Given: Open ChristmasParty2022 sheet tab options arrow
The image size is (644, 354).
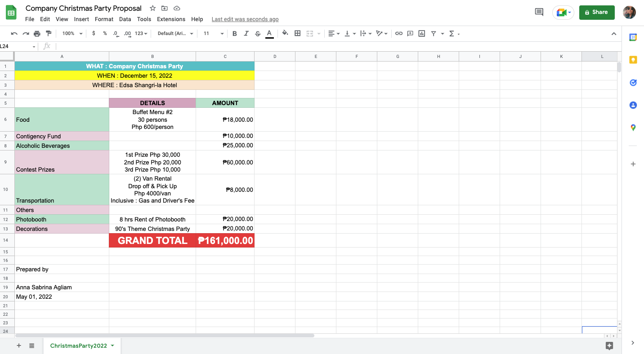Looking at the screenshot, I should coord(112,345).
